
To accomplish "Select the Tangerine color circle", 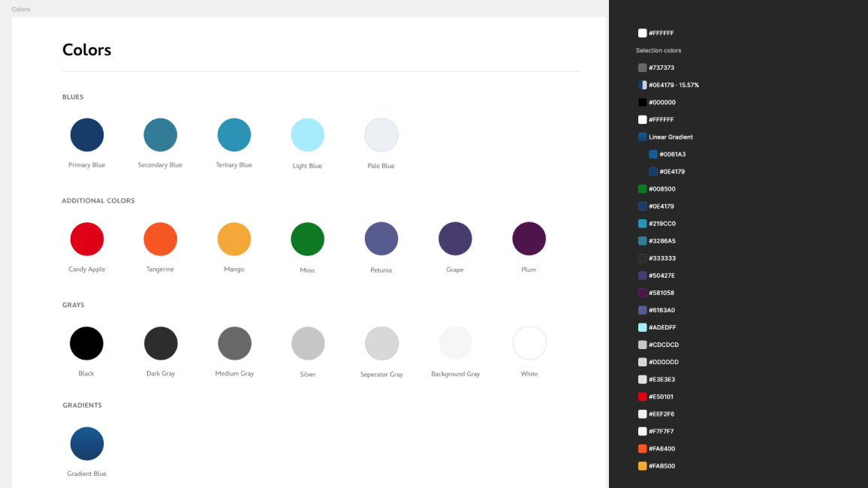I will point(160,239).
